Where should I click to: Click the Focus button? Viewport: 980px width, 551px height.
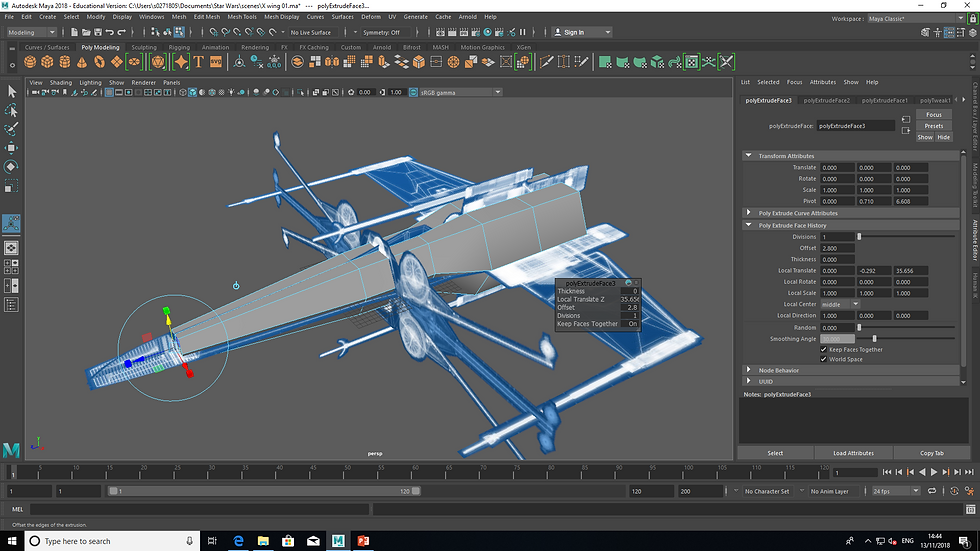pyautogui.click(x=934, y=115)
